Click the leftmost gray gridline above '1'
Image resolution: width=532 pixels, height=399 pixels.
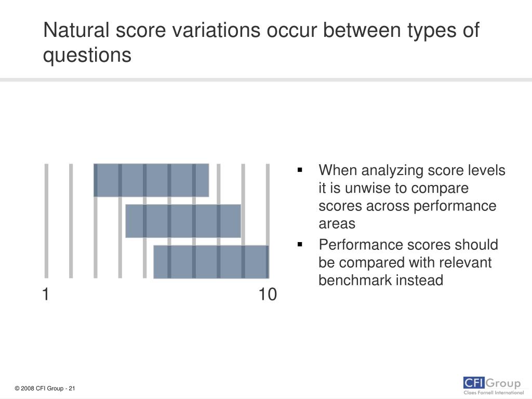tap(46, 221)
